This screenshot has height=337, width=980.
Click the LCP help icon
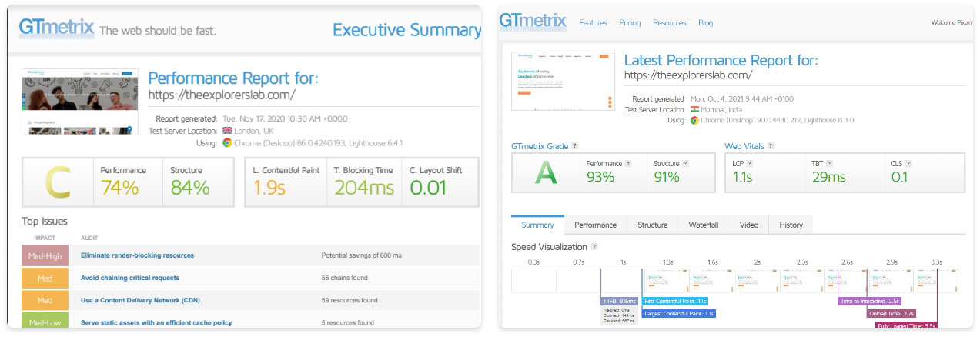coord(750,163)
